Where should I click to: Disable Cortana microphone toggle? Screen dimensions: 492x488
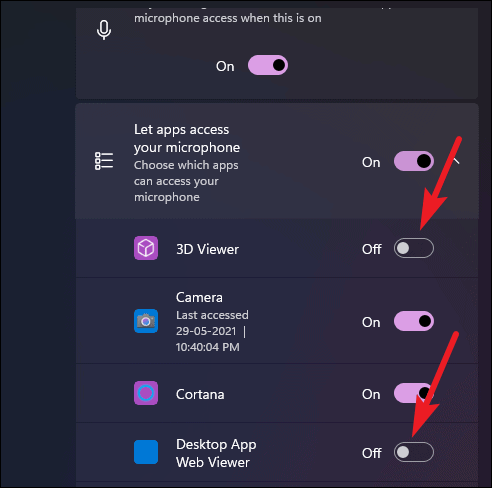(x=414, y=393)
